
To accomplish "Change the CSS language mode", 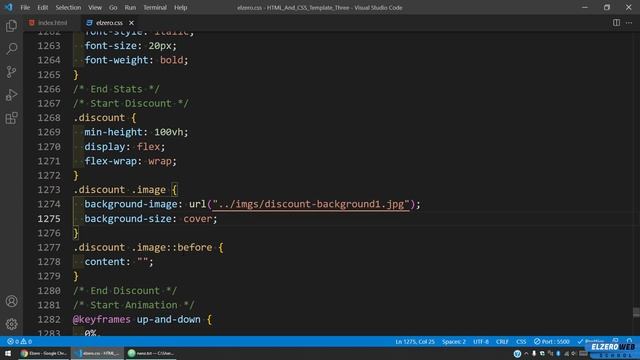I will (x=521, y=341).
